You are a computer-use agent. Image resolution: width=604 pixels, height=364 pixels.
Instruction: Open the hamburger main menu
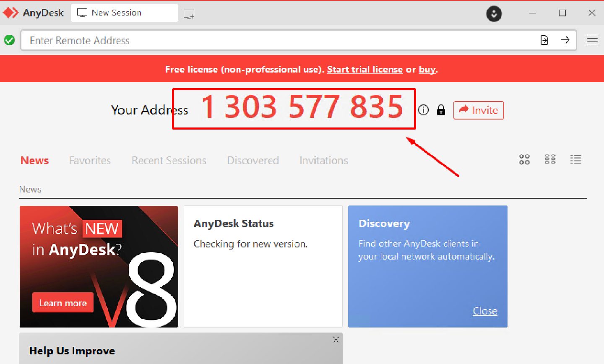pos(592,40)
